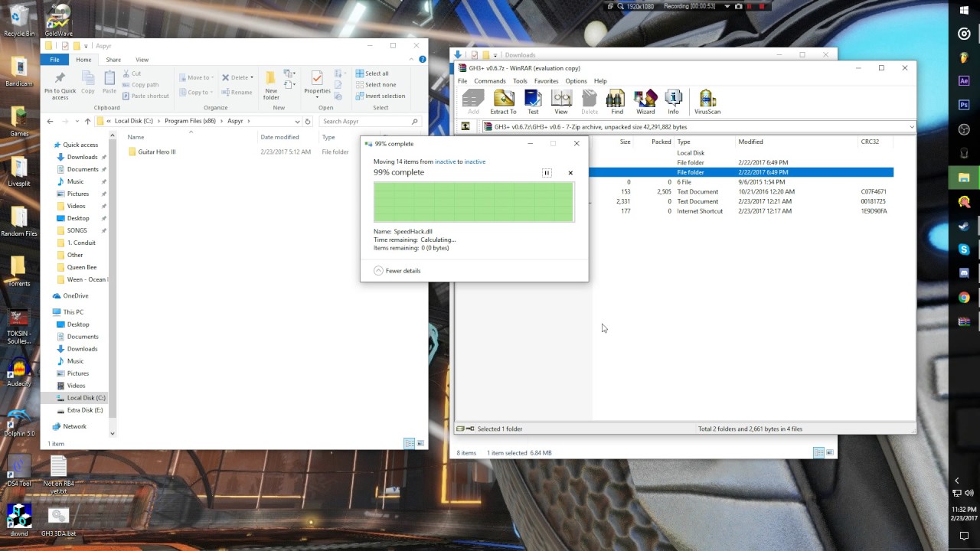
Task: Open SONGS folder in navigation pane
Action: pos(77,230)
